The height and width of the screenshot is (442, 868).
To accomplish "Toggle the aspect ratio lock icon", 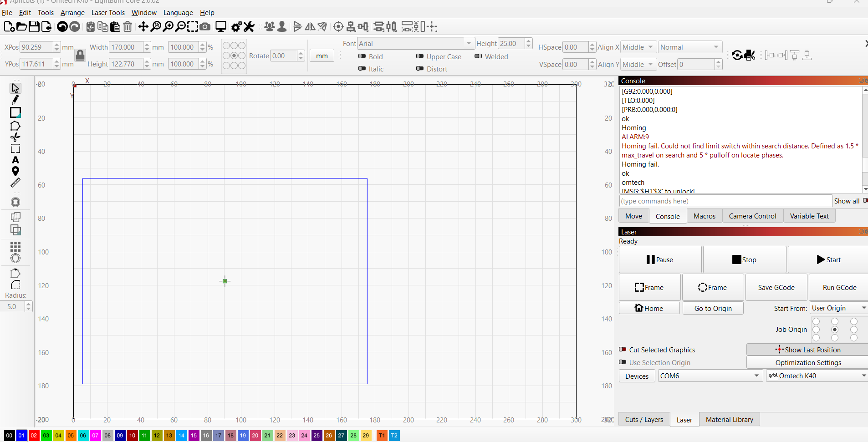I will (80, 56).
